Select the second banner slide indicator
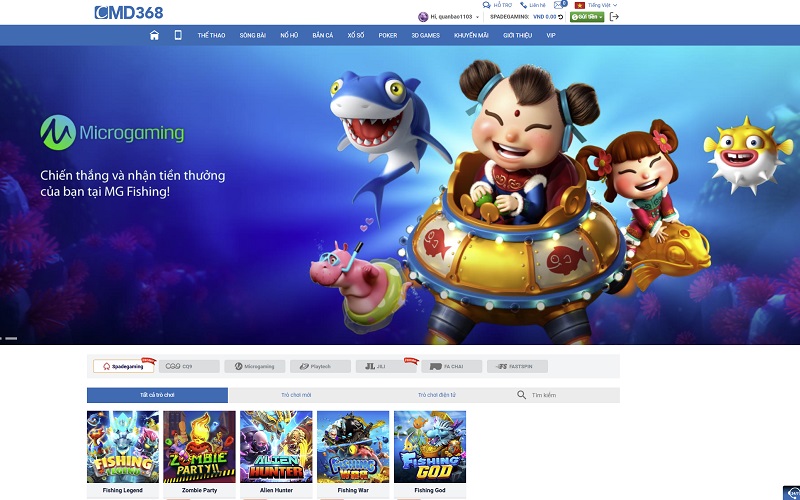 (x=11, y=338)
